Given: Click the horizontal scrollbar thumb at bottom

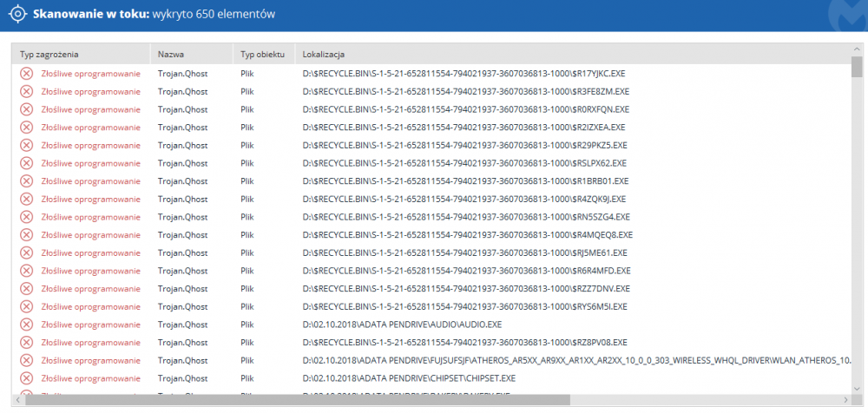Looking at the screenshot, I should click(295, 400).
